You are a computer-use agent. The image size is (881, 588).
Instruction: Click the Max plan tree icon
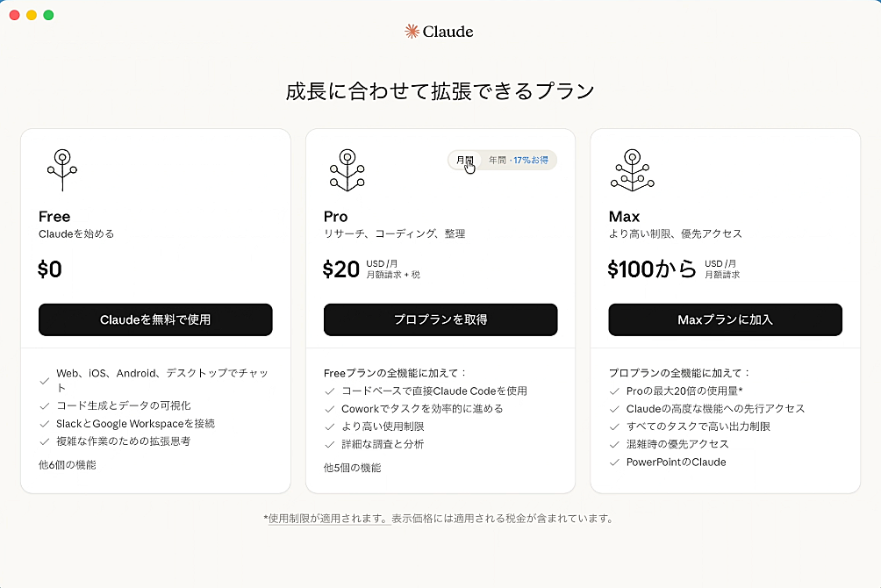(632, 169)
